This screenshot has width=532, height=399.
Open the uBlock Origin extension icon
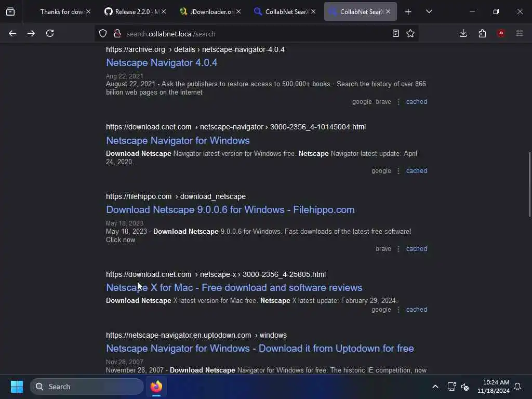(x=501, y=33)
